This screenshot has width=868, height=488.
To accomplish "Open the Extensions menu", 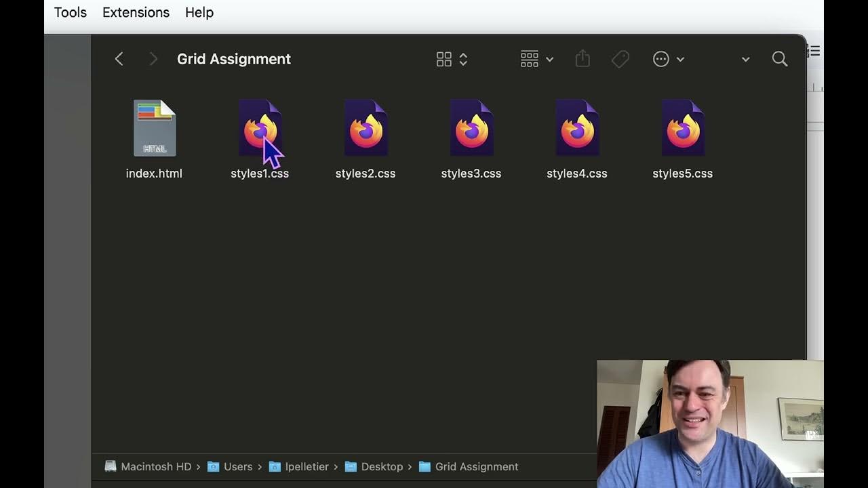I will tap(136, 12).
